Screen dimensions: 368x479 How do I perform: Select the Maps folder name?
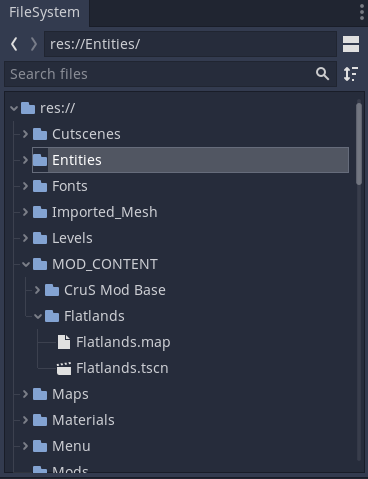(70, 394)
